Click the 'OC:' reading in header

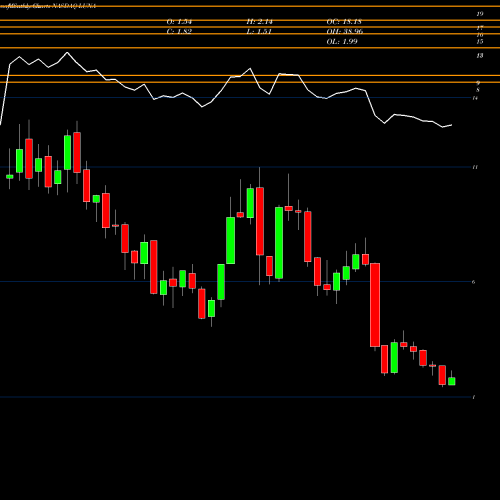pyautogui.click(x=344, y=22)
